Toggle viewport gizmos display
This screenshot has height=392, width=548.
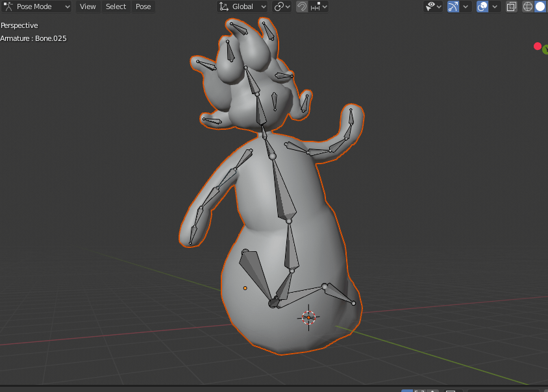(x=453, y=6)
